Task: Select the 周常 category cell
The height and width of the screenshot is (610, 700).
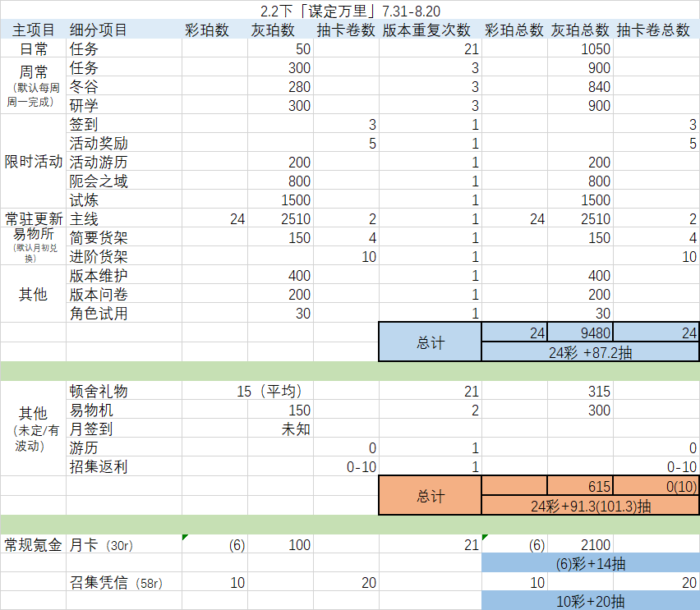Action: point(34,85)
